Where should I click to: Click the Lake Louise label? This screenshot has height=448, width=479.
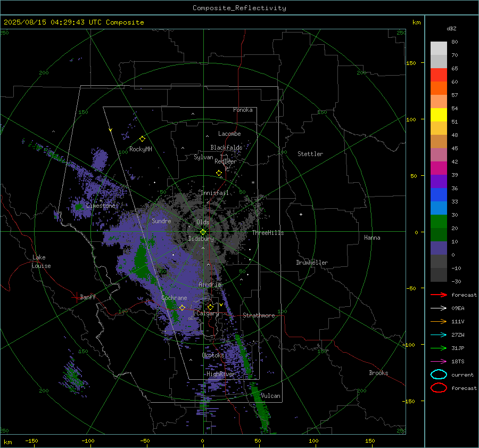pos(41,262)
